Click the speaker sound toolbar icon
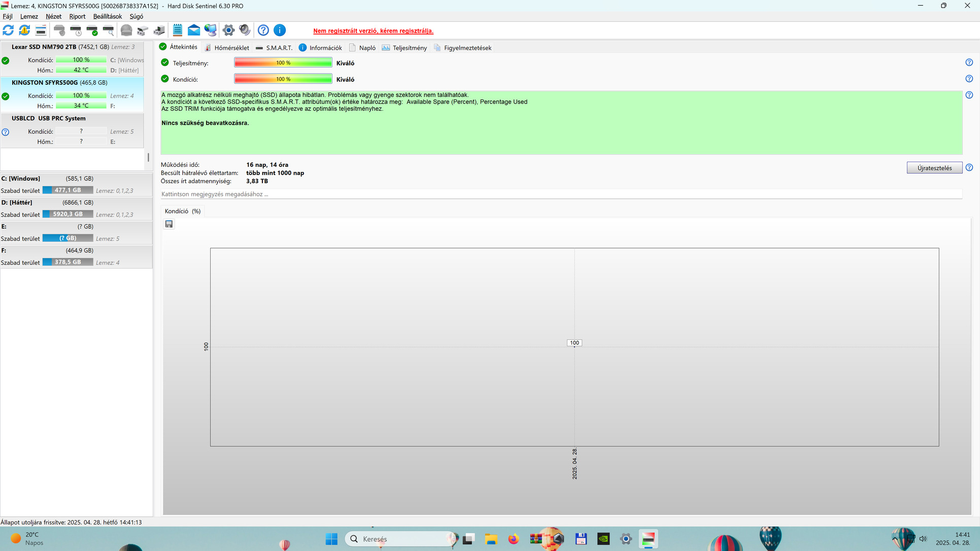 [x=245, y=30]
